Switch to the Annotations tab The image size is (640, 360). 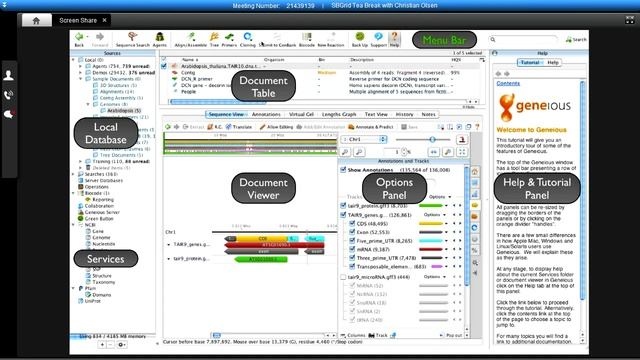coord(266,115)
